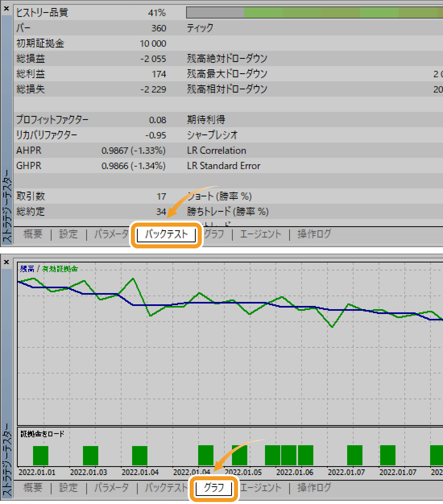
Task: Click 期待利得 label
Action: tap(206, 120)
